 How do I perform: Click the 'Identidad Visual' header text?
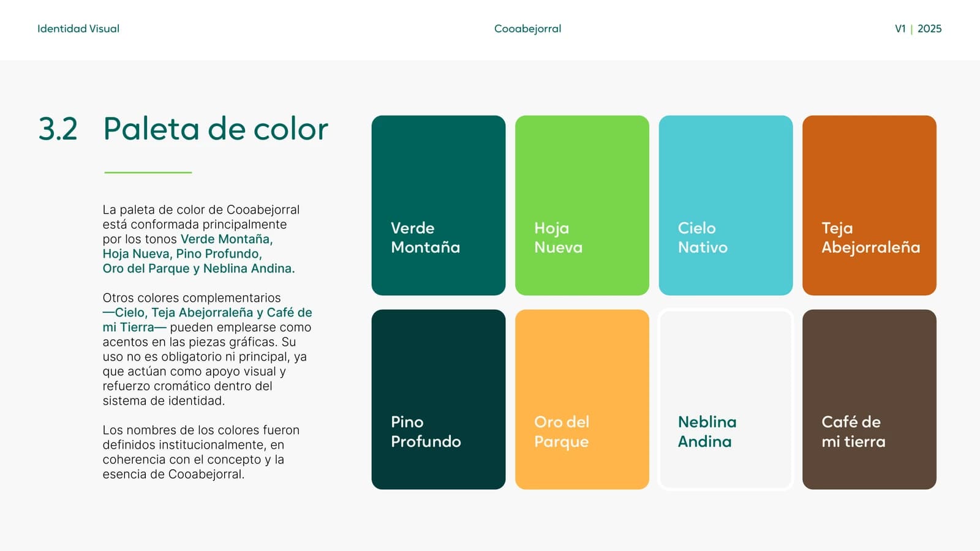(x=78, y=29)
